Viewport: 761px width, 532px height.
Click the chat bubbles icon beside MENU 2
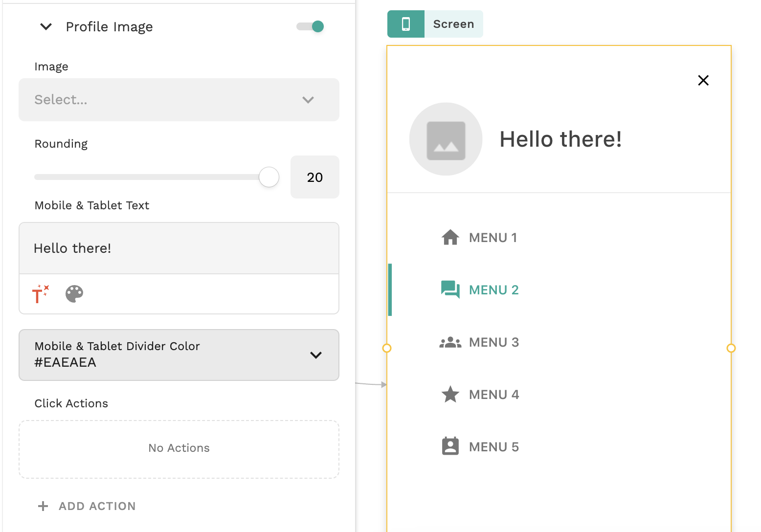[x=450, y=289]
